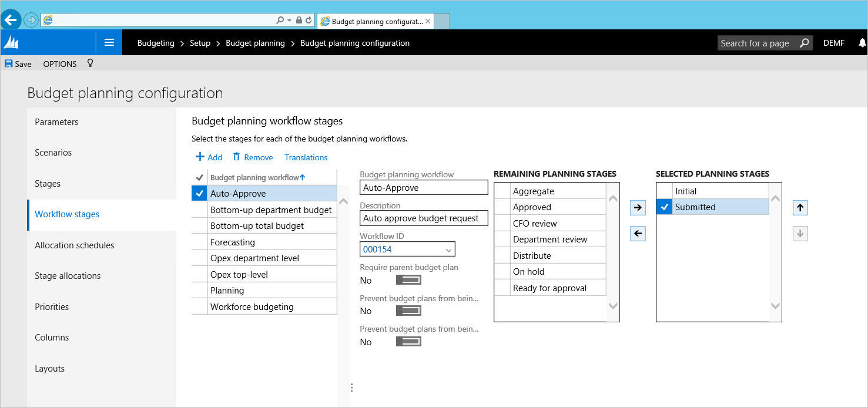Click the browser back arrow button
The height and width of the screenshot is (408, 868).
[11, 20]
